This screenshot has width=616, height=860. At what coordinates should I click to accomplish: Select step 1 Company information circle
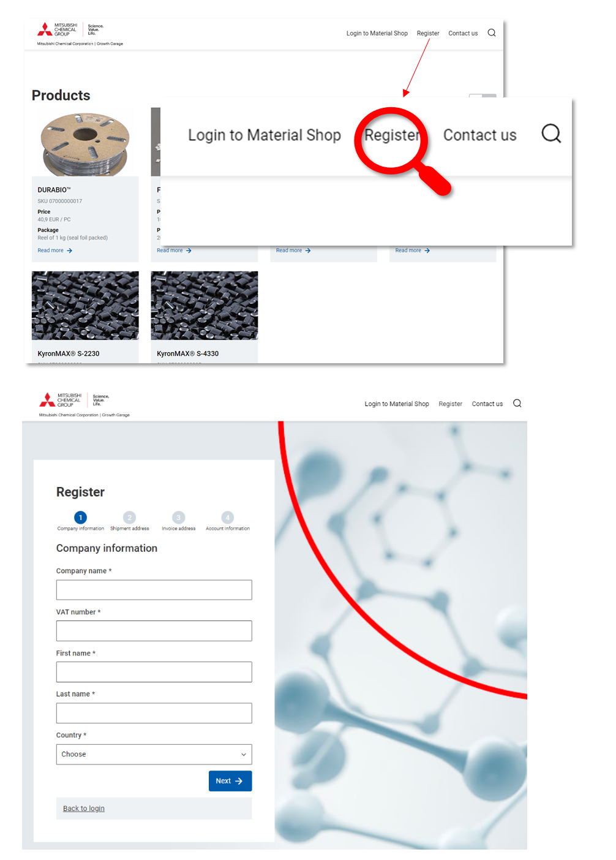81,518
